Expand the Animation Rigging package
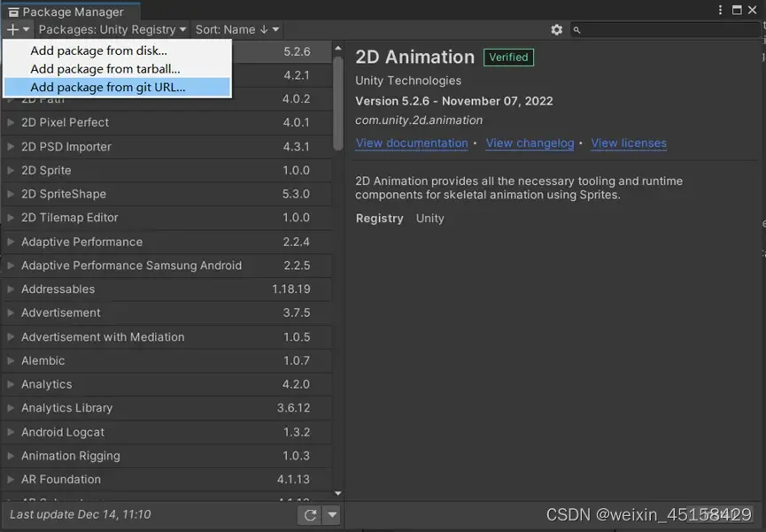Viewport: 766px width, 532px height. (11, 456)
